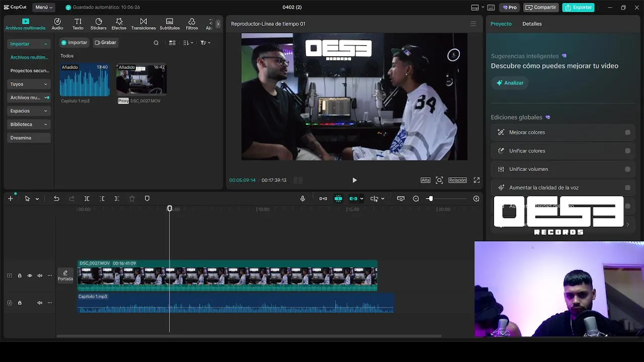Toggle auto snapping icon
644x362 pixels.
tap(338, 199)
